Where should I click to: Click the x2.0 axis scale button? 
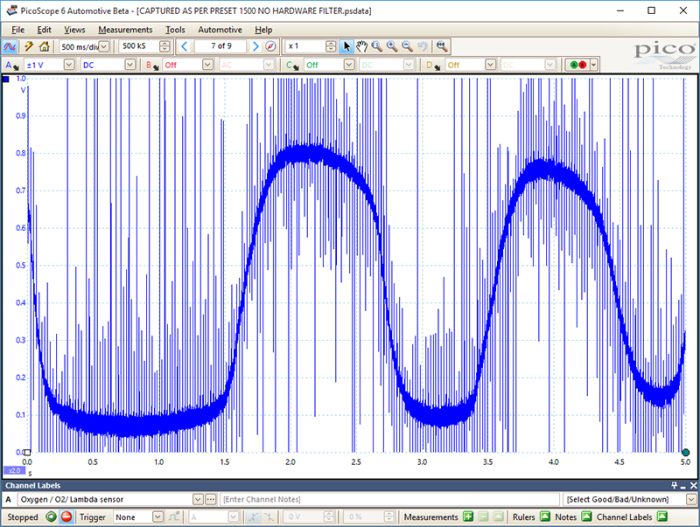pos(15,471)
